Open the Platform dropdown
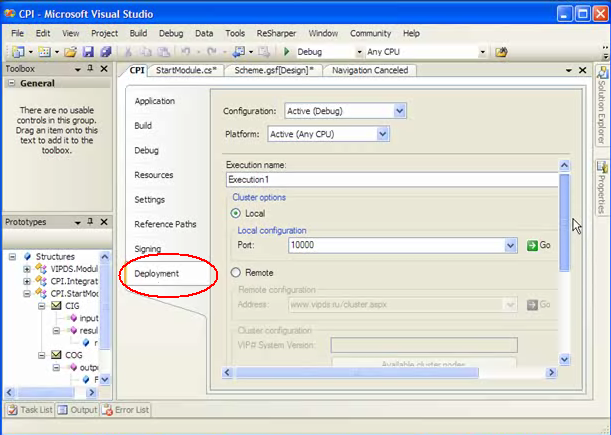This screenshot has height=435, width=611. [382, 134]
